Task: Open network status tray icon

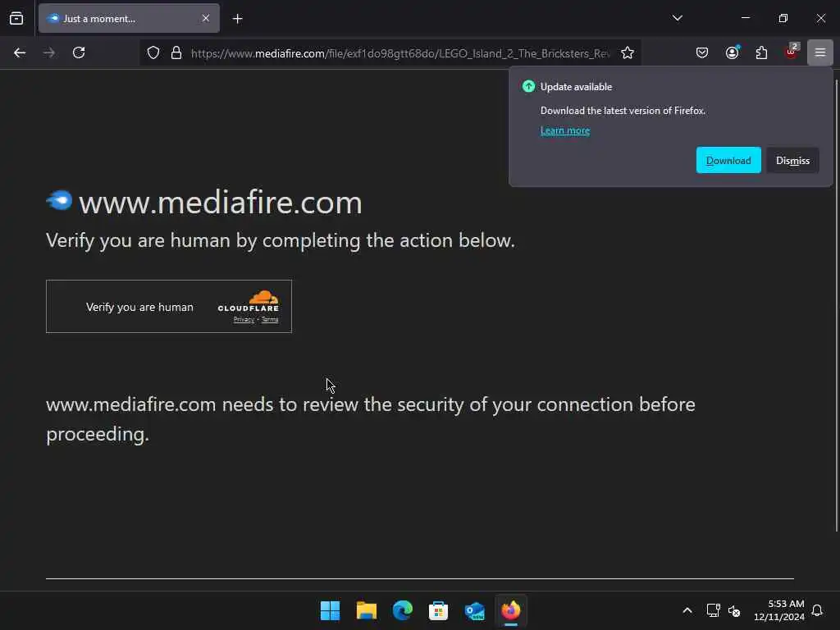Action: tap(713, 610)
